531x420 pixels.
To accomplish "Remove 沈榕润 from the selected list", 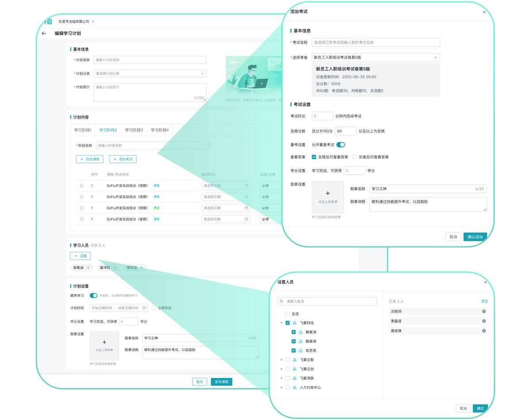I will point(484,312).
